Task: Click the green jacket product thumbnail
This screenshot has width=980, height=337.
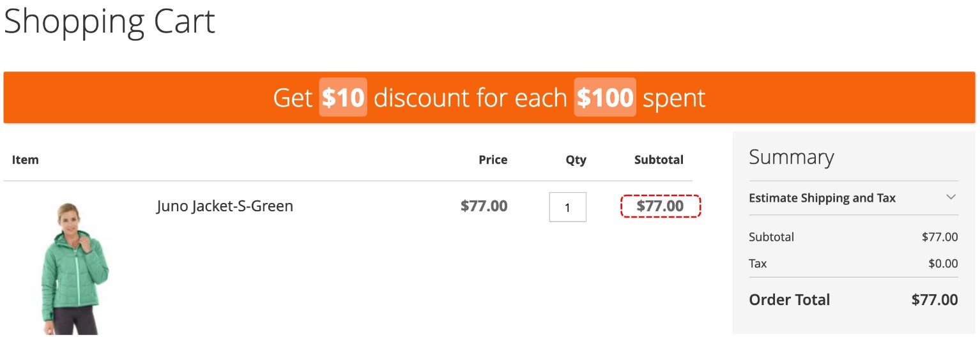Action: click(x=72, y=268)
